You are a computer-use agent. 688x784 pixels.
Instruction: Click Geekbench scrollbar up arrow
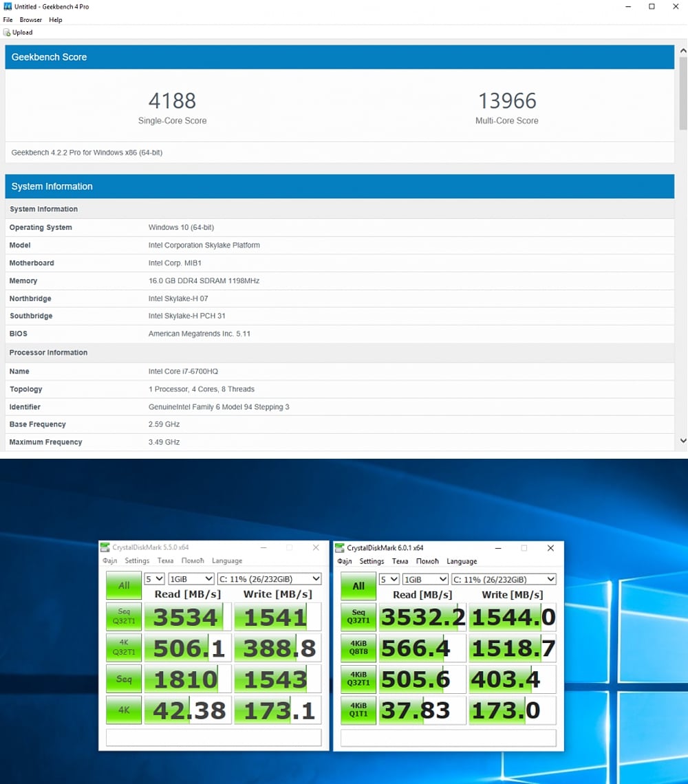pos(683,50)
